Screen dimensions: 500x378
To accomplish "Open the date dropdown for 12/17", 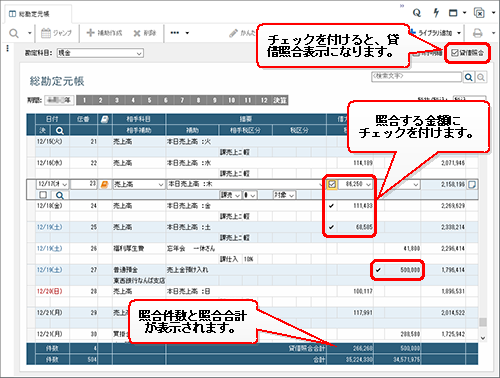I will pyautogui.click(x=65, y=184).
